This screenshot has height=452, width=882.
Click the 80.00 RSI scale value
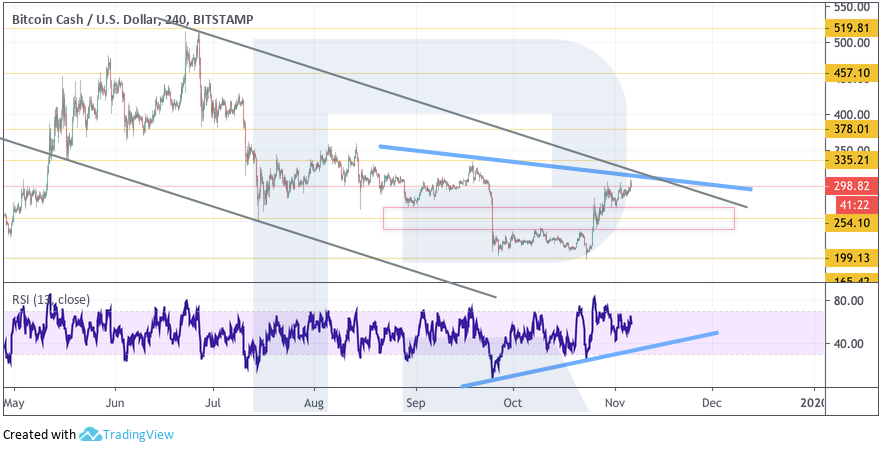pos(849,300)
